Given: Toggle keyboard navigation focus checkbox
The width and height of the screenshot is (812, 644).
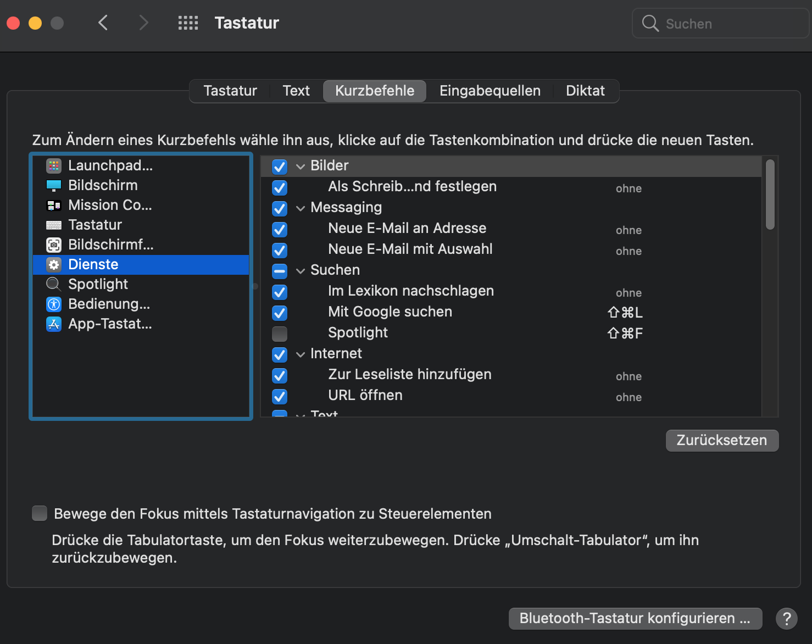Looking at the screenshot, I should point(40,513).
